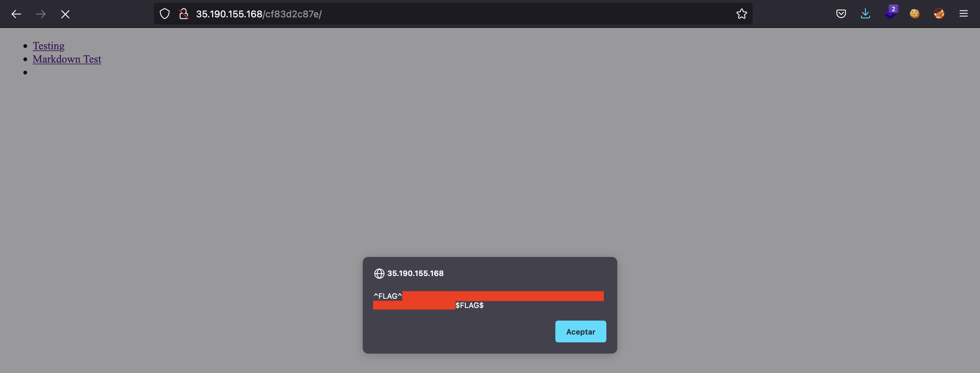Click the Testing link in the list
The image size is (980, 373).
pos(48,45)
